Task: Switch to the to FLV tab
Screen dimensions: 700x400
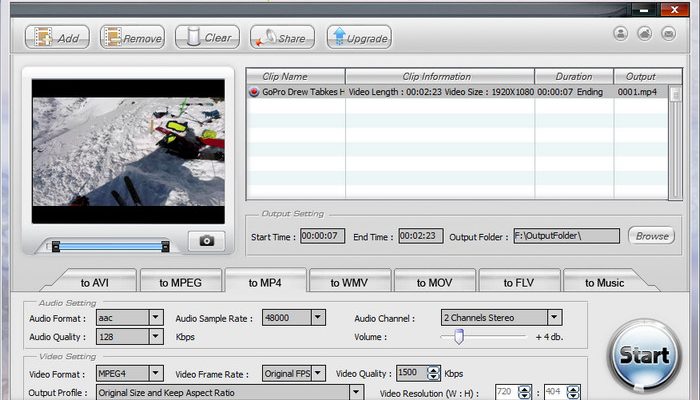Action: (519, 283)
